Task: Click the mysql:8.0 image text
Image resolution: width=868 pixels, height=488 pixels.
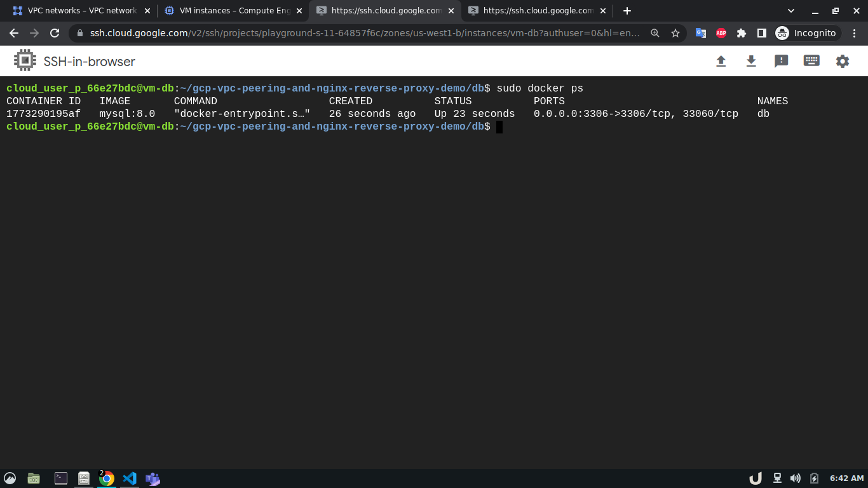Action: coord(127,114)
